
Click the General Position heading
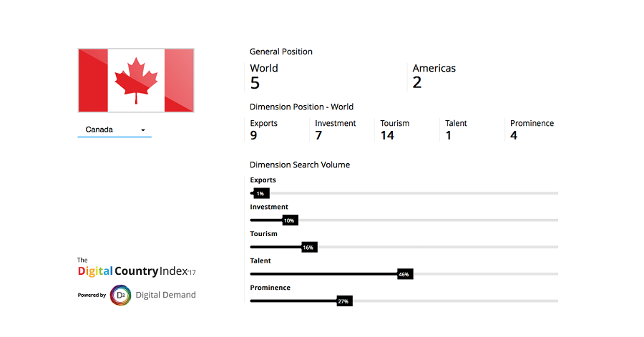pyautogui.click(x=281, y=52)
